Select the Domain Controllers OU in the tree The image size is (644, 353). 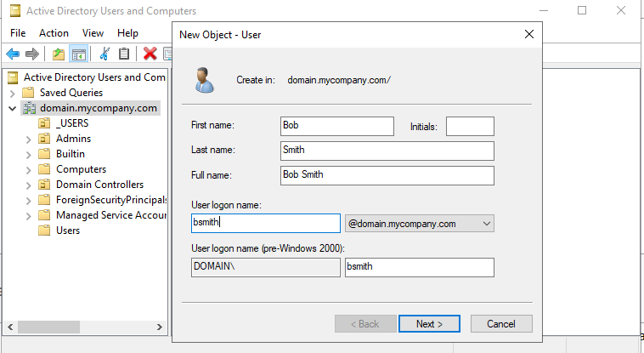[99, 185]
